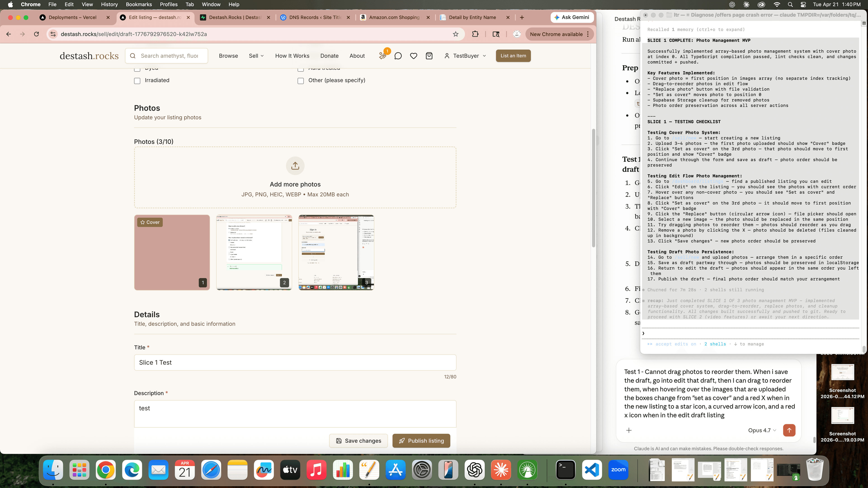Select the photo thumbnail numbered 3
The height and width of the screenshot is (488, 868).
pos(336,253)
